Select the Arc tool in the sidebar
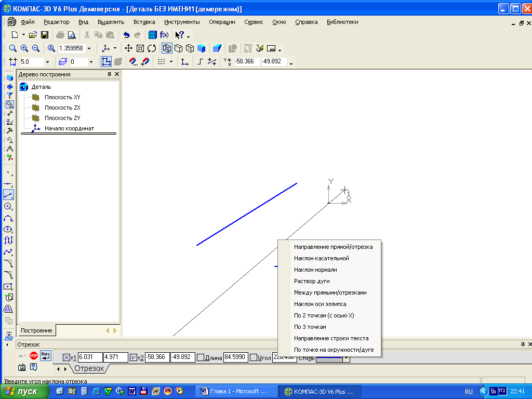The image size is (532, 399). tap(8, 218)
